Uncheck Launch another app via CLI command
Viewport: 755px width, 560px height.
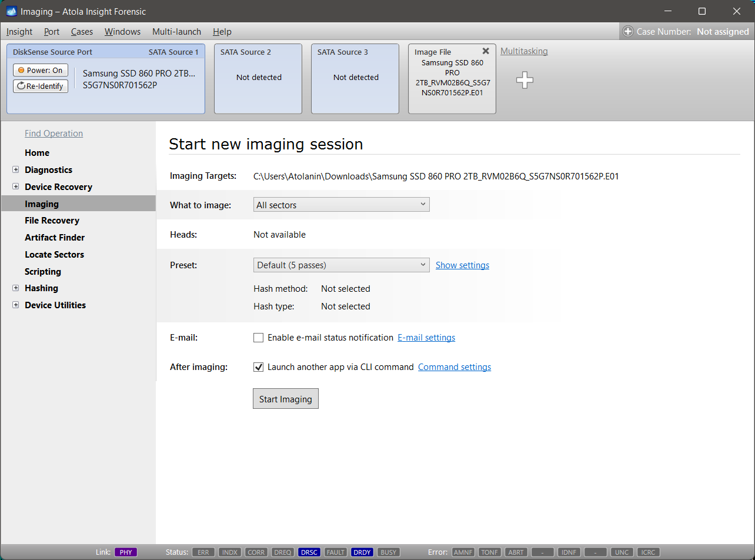(258, 367)
